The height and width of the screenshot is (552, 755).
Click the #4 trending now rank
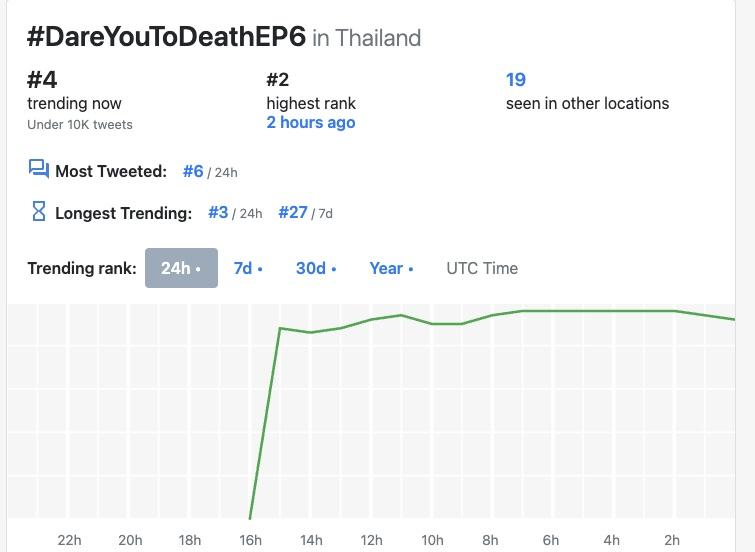[41, 80]
